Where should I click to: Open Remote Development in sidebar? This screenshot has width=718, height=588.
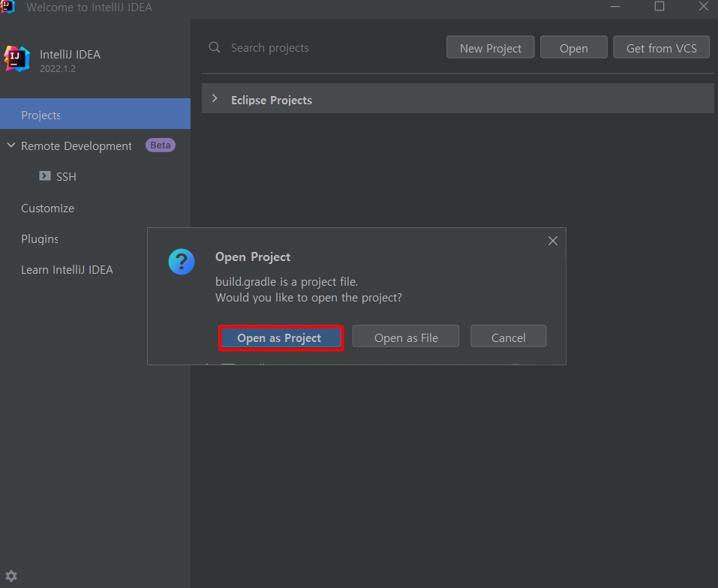pos(77,146)
